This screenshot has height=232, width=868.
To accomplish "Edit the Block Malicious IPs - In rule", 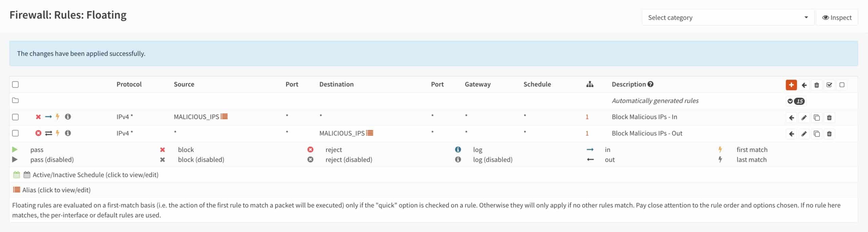I will coord(804,118).
